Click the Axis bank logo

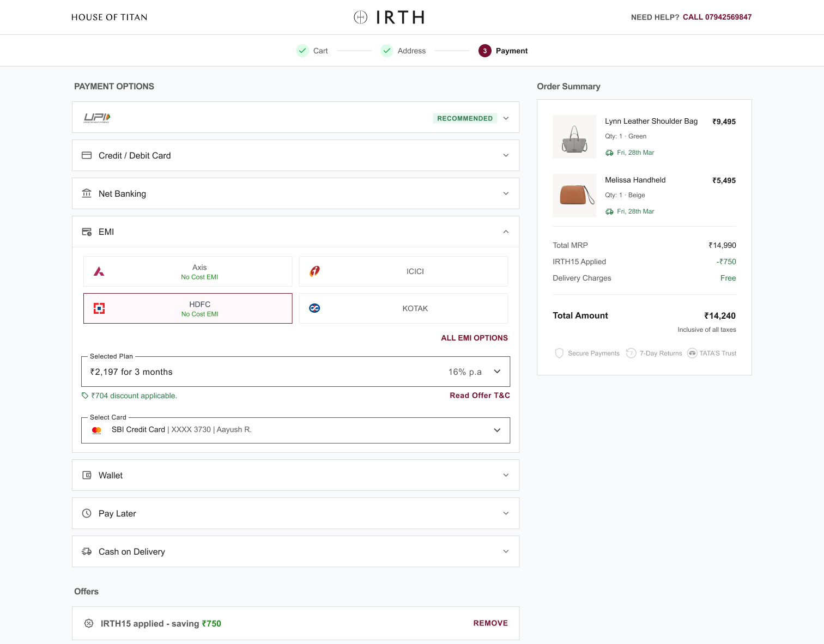tap(99, 271)
